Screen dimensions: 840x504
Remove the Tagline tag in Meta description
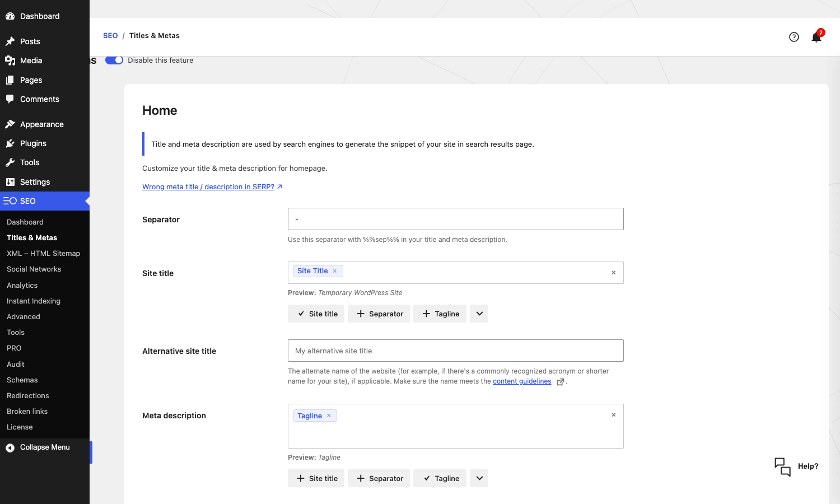point(329,416)
